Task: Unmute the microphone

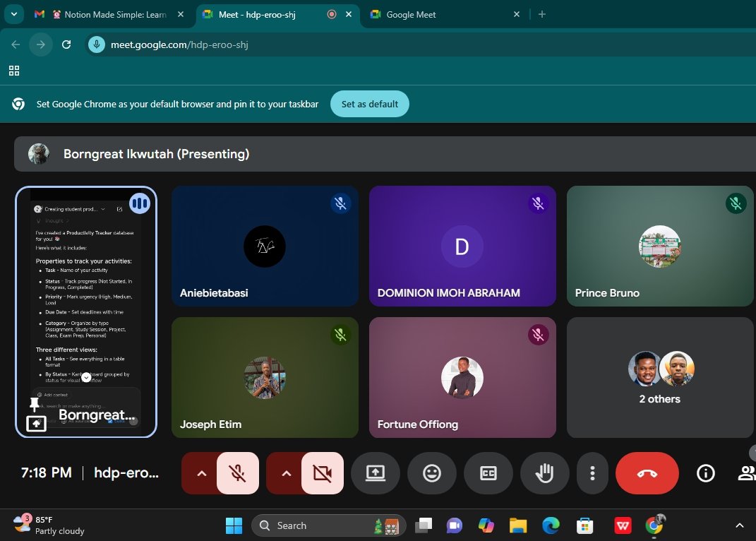Action: 238,473
